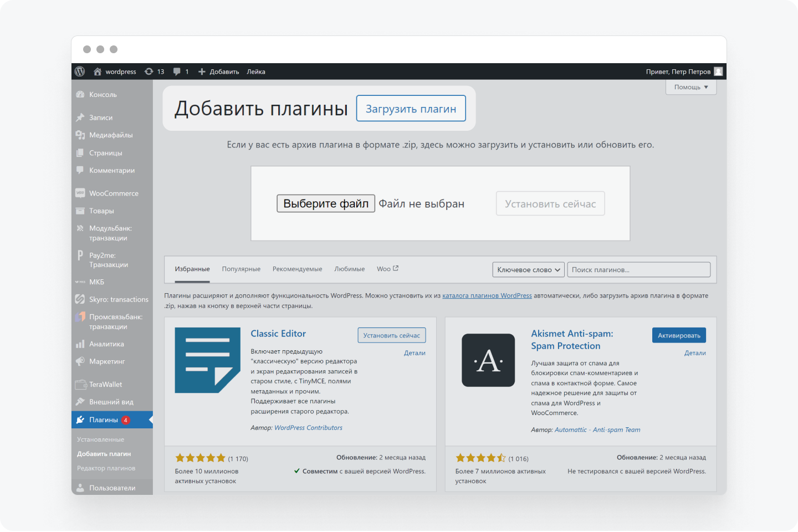
Task: Click the Товары archive icon
Action: click(80, 211)
